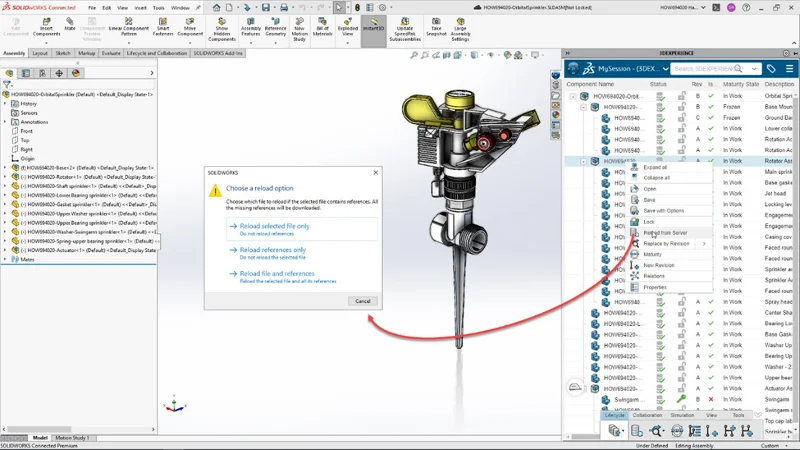The image size is (800, 450).
Task: Collapse the top HOW694020-Orbit tree node
Action: pos(574,96)
